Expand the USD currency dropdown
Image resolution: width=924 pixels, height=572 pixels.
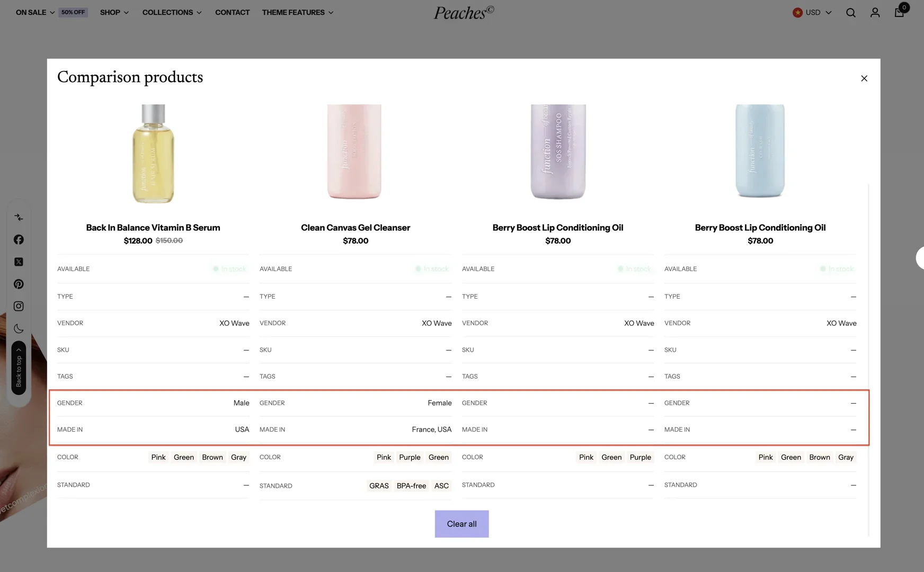point(812,13)
